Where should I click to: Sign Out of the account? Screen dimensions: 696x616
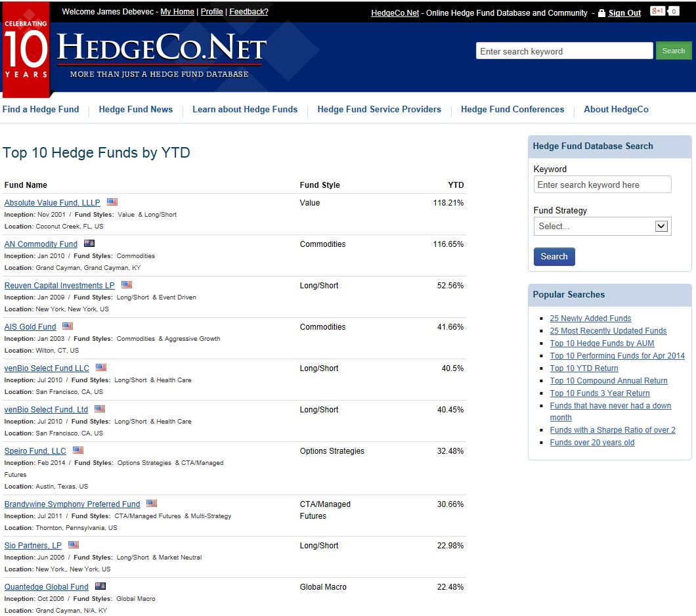point(624,13)
